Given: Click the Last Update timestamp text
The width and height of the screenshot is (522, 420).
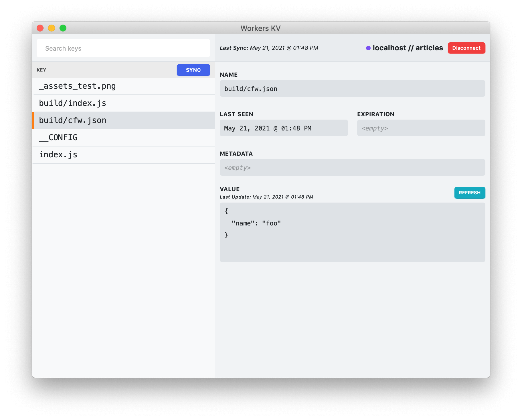Looking at the screenshot, I should [266, 197].
